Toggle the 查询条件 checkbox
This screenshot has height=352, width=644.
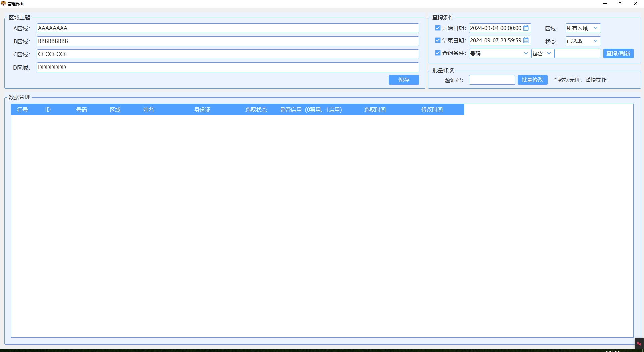click(438, 53)
